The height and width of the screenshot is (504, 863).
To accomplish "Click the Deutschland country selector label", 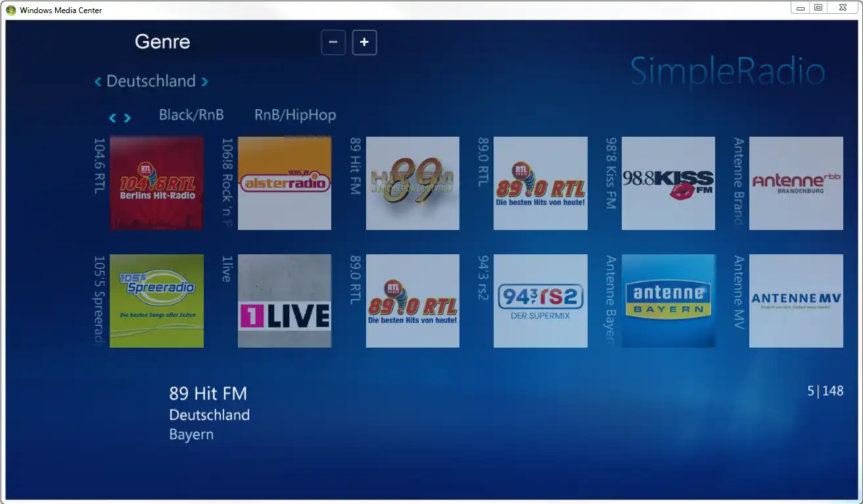I will (151, 81).
